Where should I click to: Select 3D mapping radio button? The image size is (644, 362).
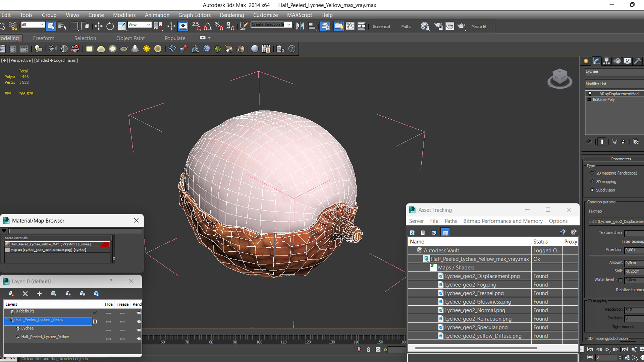(x=592, y=181)
